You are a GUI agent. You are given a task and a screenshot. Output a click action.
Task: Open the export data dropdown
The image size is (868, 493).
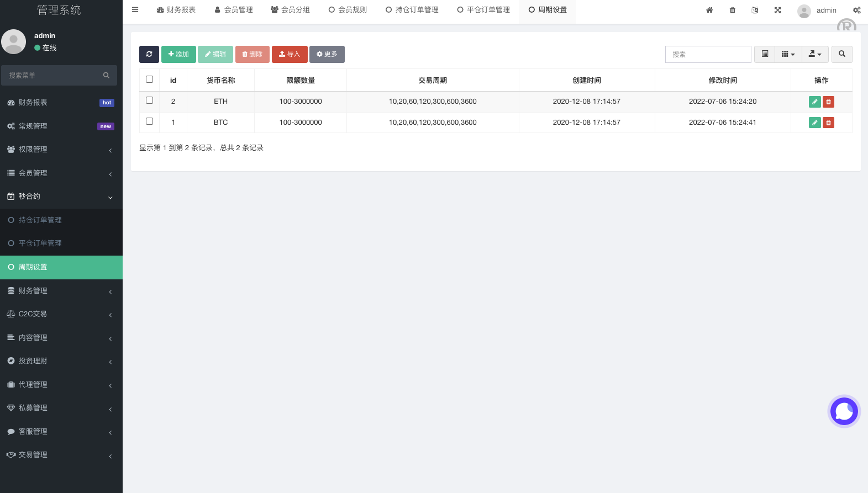(814, 54)
